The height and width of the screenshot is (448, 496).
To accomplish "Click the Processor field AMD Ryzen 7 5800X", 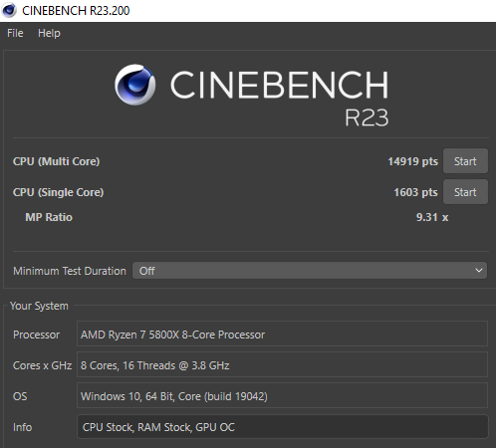I will [x=282, y=334].
